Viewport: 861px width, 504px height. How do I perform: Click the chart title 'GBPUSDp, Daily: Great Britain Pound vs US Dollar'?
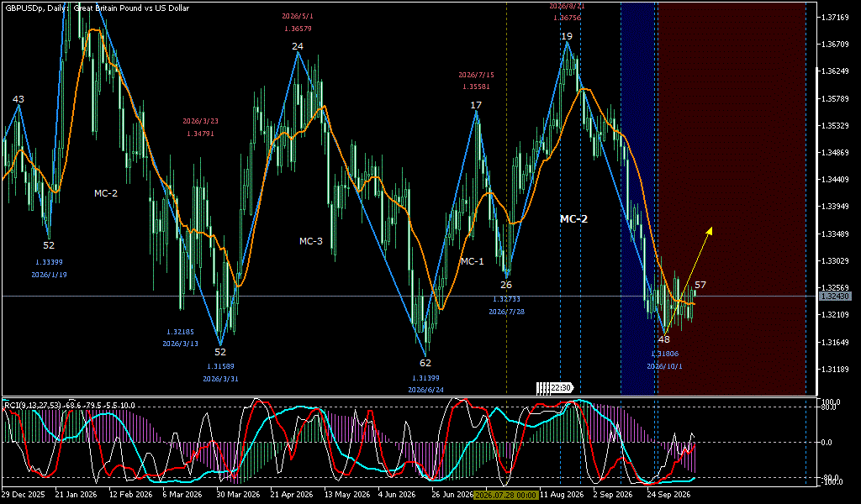[x=98, y=8]
